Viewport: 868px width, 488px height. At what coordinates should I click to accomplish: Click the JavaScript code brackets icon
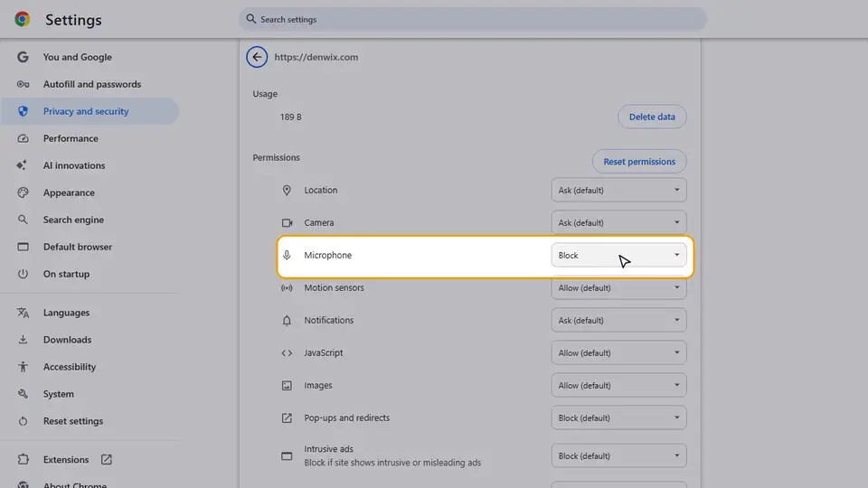pos(287,353)
